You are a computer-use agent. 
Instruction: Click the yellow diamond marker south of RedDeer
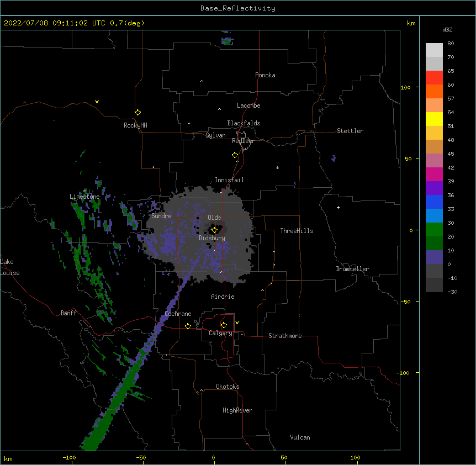click(235, 155)
